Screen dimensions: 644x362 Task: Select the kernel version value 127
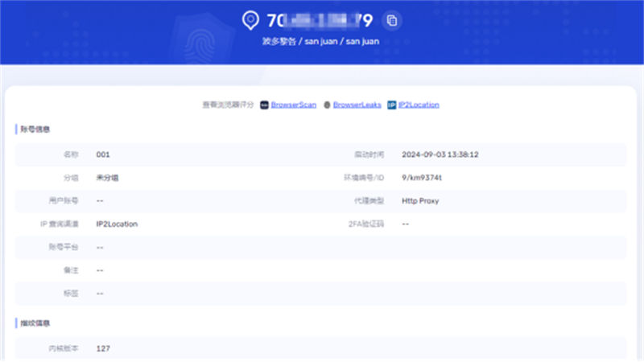(x=103, y=348)
